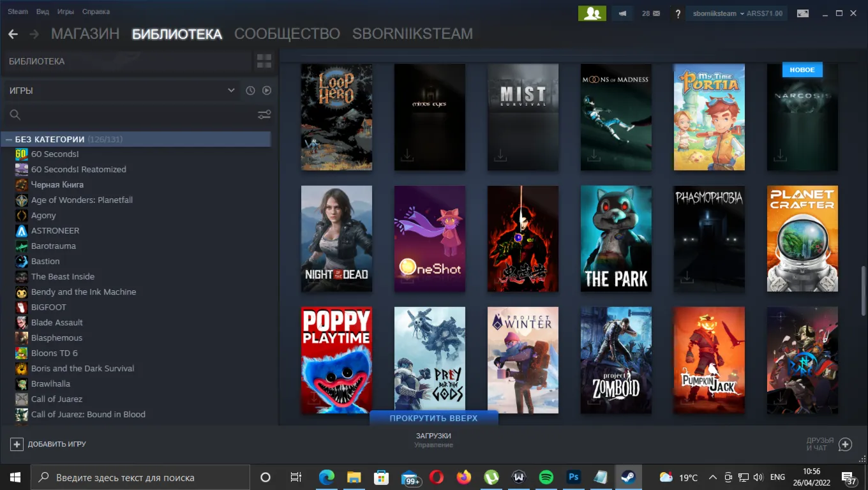Open advanced filter sliders icon
Viewport: 868px width, 490px height.
264,115
